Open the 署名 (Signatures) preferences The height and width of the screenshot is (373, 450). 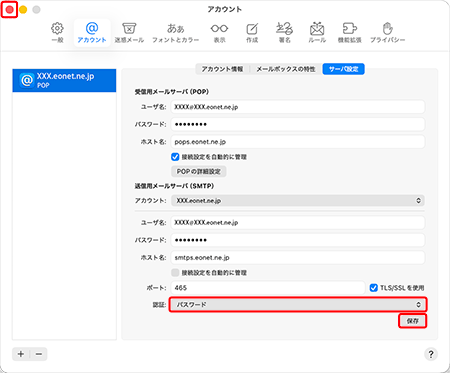pyautogui.click(x=285, y=33)
